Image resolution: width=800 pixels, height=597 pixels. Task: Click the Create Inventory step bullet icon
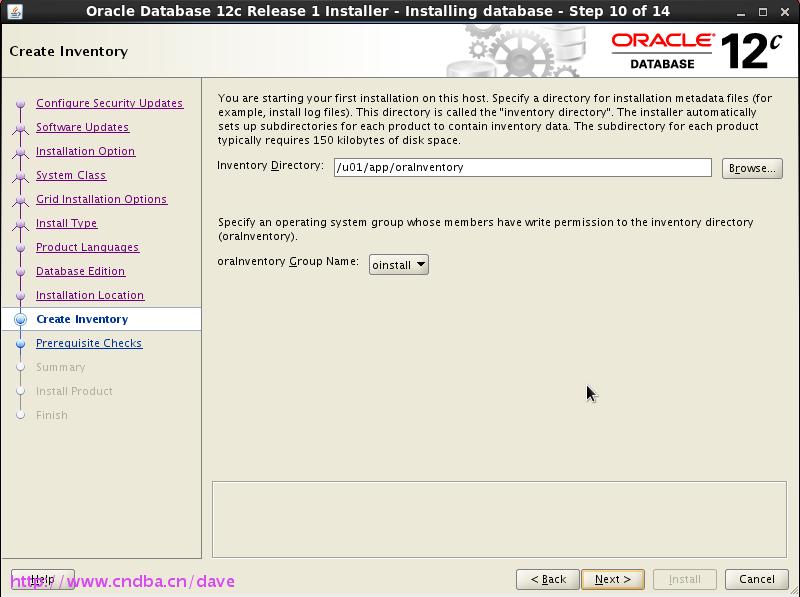[20, 319]
